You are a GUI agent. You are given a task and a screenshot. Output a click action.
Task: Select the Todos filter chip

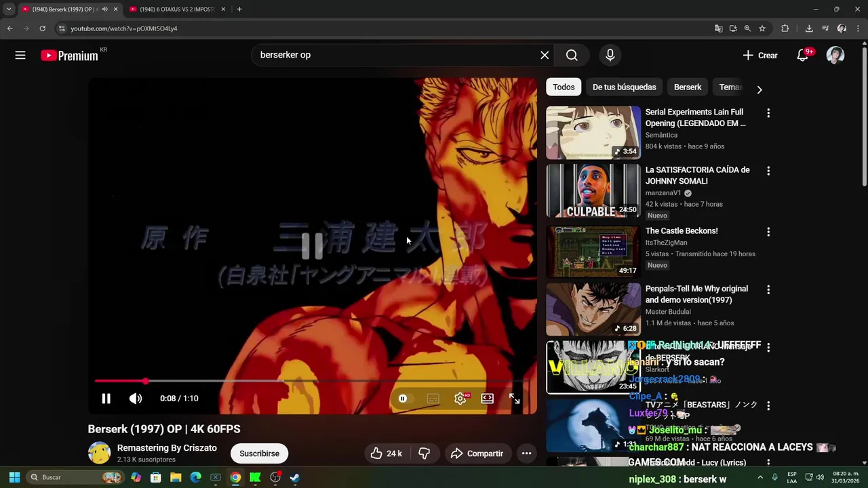tap(564, 87)
